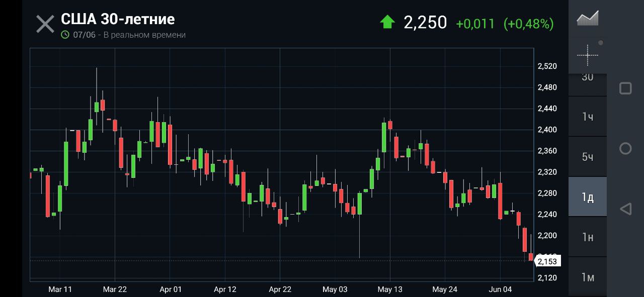
Task: Tap Android home circle button
Action: coord(625,148)
